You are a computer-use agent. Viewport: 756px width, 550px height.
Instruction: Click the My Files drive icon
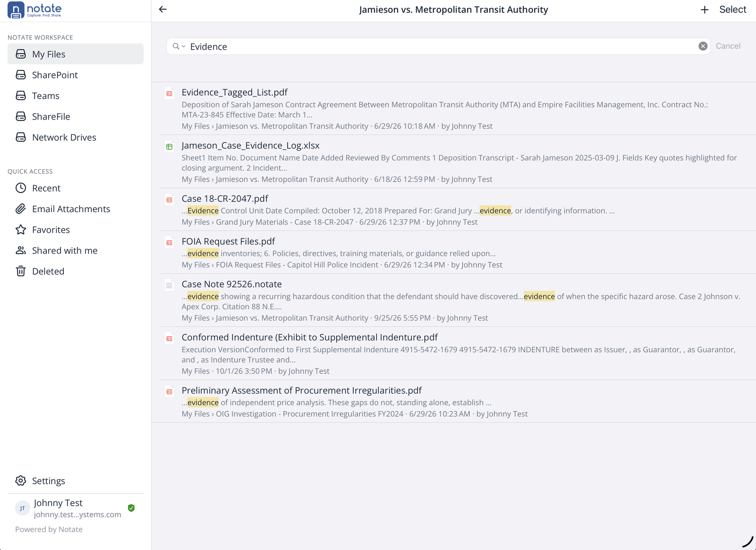point(21,54)
